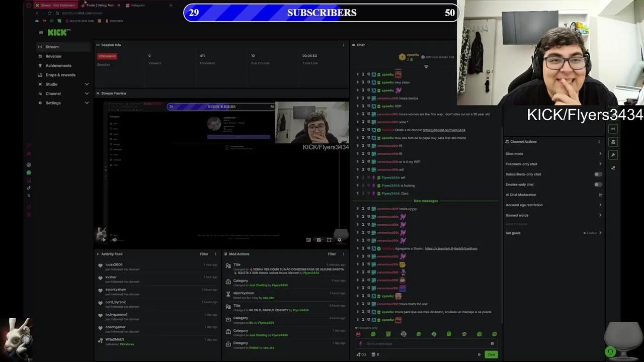Toggle Emotes-only chat switch
644x362 pixels.
[x=598, y=185]
